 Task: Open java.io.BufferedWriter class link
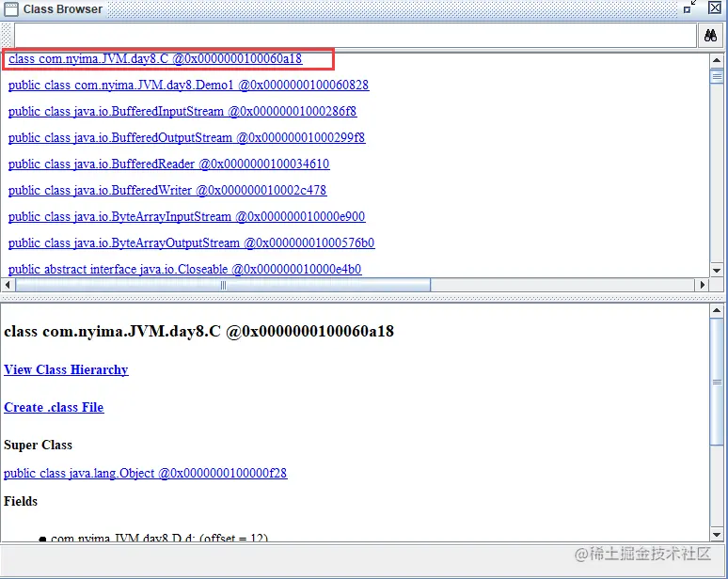coord(167,190)
